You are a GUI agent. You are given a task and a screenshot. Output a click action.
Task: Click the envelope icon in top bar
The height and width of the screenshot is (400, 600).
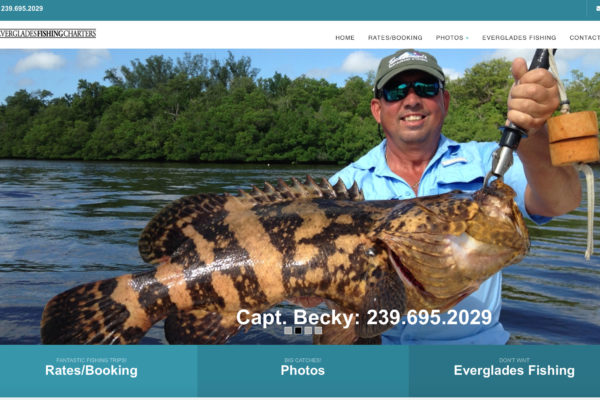point(598,8)
